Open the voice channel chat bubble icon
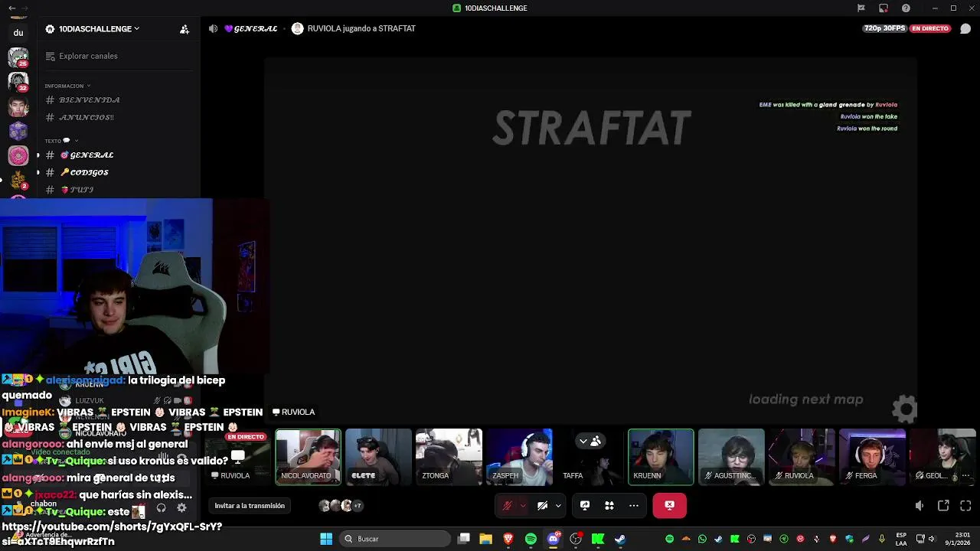Image resolution: width=980 pixels, height=551 pixels. pyautogui.click(x=965, y=28)
